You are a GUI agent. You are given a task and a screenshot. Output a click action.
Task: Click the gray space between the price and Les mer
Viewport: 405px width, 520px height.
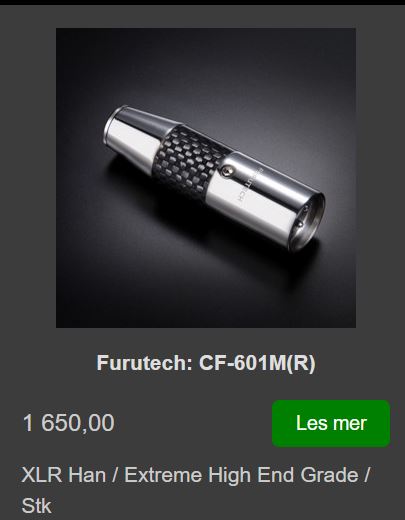[193, 423]
